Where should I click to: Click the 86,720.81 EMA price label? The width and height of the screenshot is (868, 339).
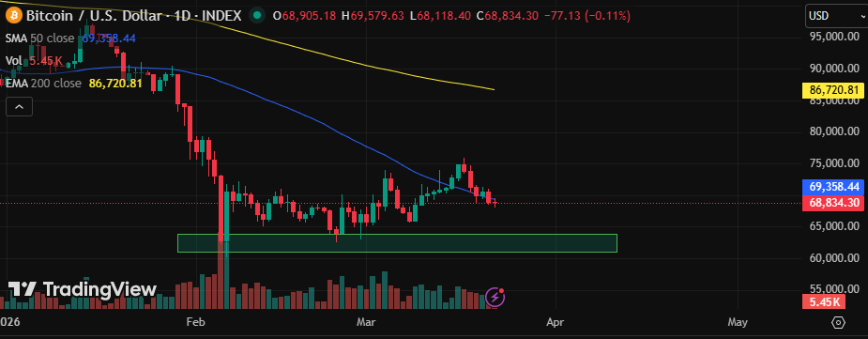point(832,90)
